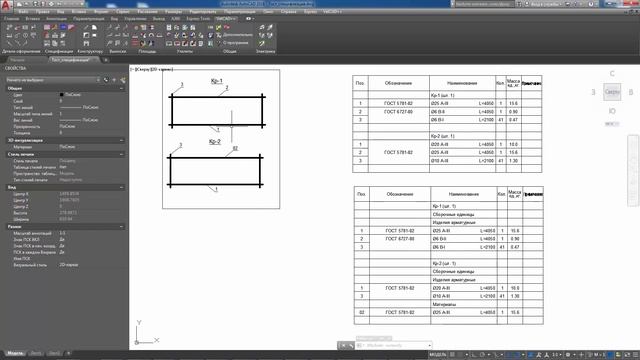Select the VetCAD++ ribbon tab
Screen dimensions: 640x360
click(x=226, y=19)
